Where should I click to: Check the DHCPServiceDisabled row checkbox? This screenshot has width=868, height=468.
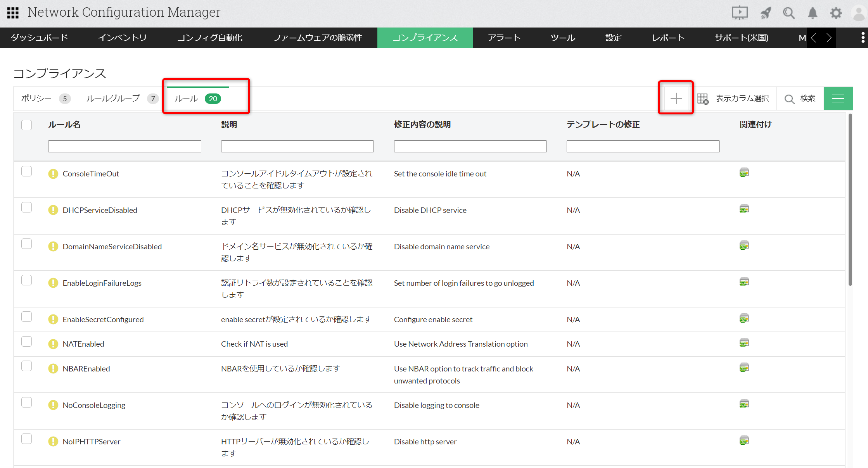click(x=27, y=208)
